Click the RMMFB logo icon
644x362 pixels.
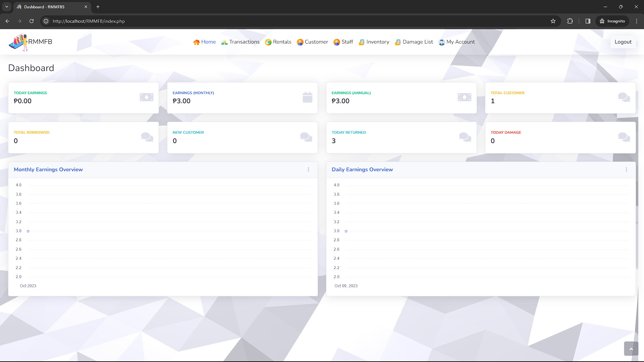coord(18,42)
